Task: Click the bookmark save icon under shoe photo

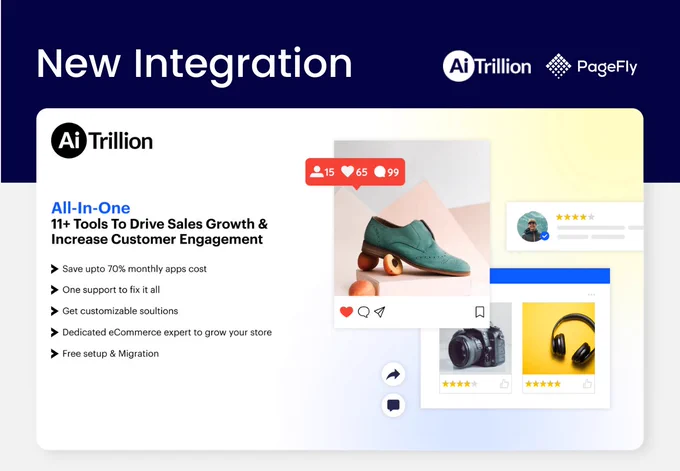Action: (x=480, y=312)
